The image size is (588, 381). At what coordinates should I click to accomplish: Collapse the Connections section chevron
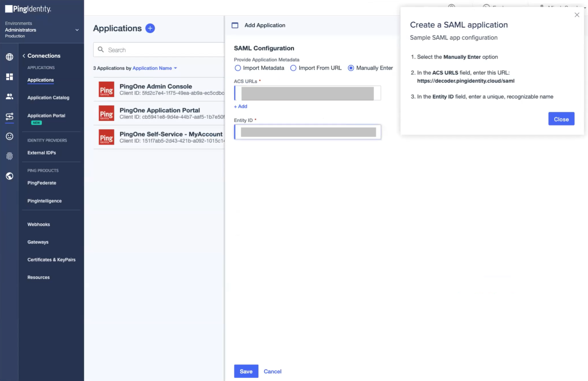23,56
